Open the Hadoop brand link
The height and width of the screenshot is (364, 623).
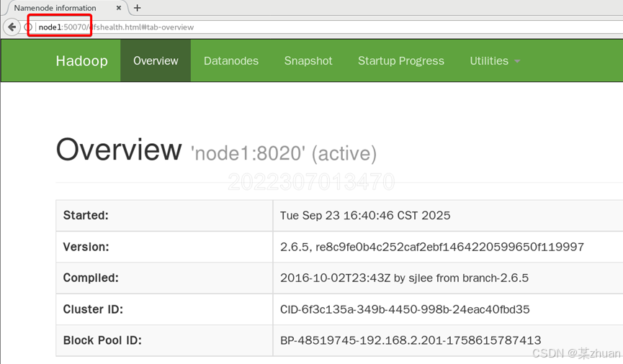pos(82,60)
